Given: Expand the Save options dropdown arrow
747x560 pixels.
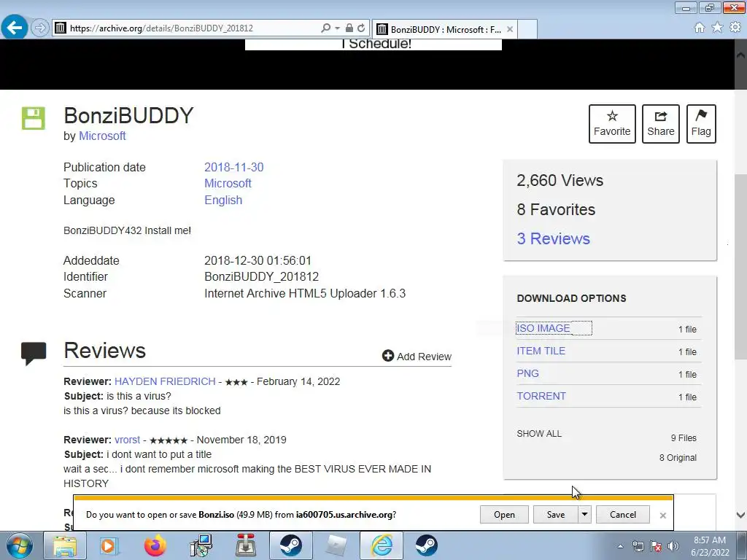Looking at the screenshot, I should 584,514.
